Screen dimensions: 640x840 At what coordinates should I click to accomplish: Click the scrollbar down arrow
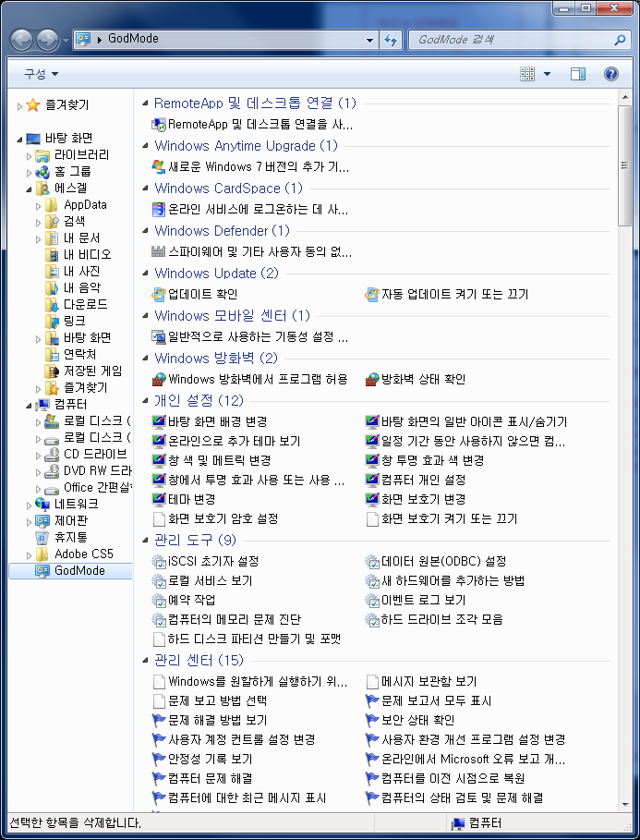[625, 805]
